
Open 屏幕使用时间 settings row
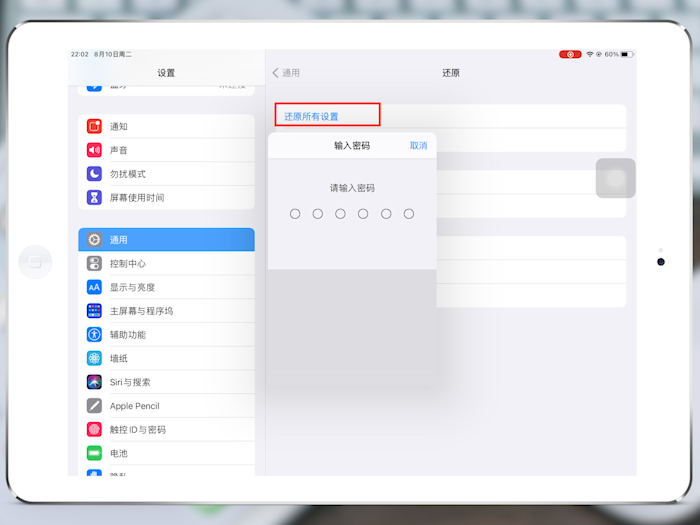166,197
